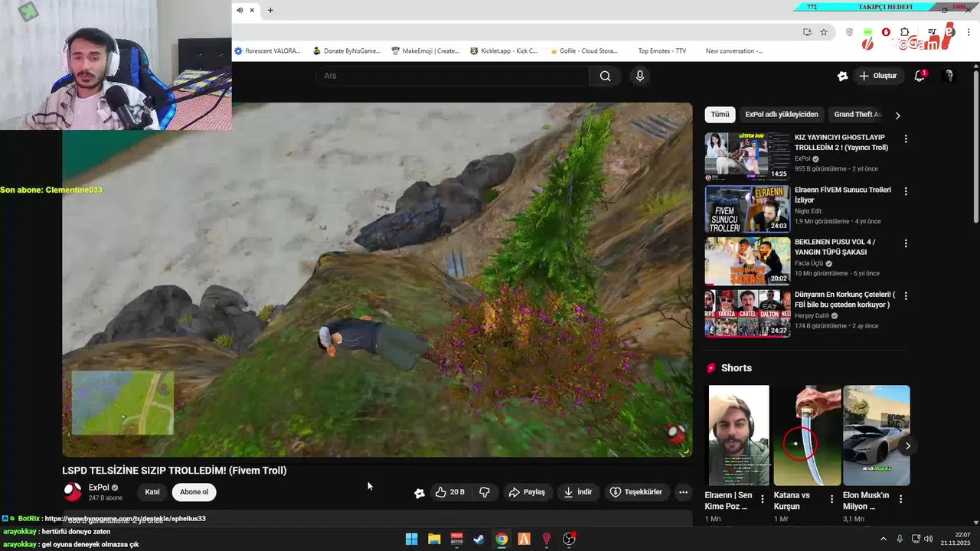Click the main video player area
The height and width of the screenshot is (551, 980).
(377, 279)
